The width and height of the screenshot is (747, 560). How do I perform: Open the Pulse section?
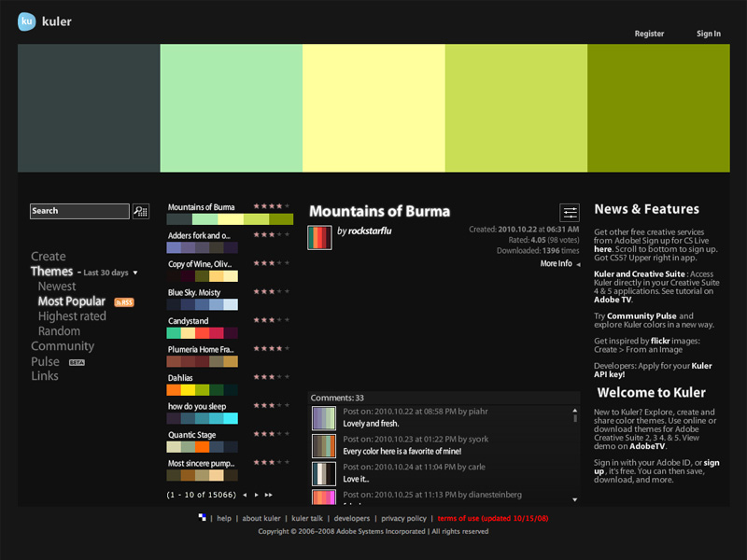45,361
